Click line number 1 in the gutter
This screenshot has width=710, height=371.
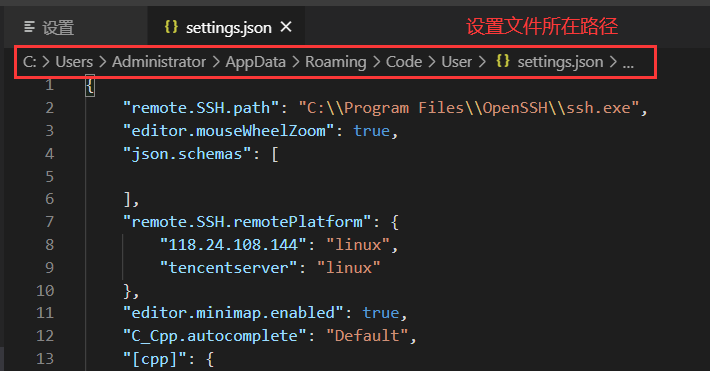pyautogui.click(x=49, y=85)
